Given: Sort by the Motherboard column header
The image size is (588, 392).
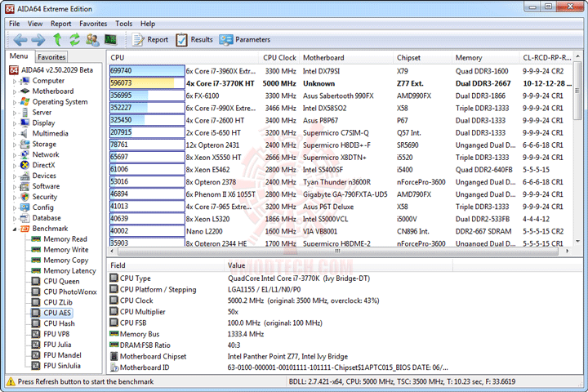Looking at the screenshot, I should pos(346,58).
